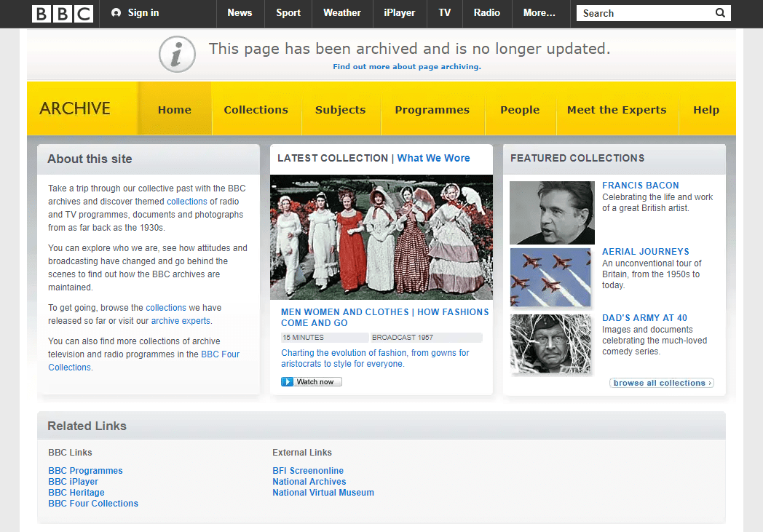The width and height of the screenshot is (763, 532).
Task: Click 'Charting the evolution of fashion' description
Action: click(x=375, y=358)
